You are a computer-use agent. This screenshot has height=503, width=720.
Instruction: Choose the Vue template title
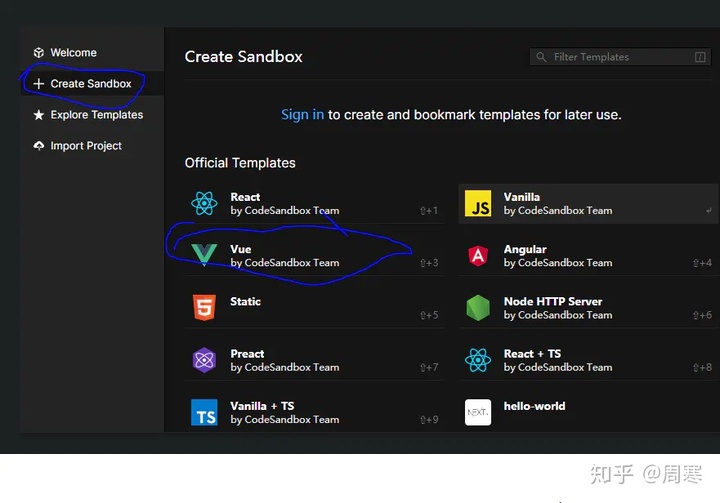[241, 249]
